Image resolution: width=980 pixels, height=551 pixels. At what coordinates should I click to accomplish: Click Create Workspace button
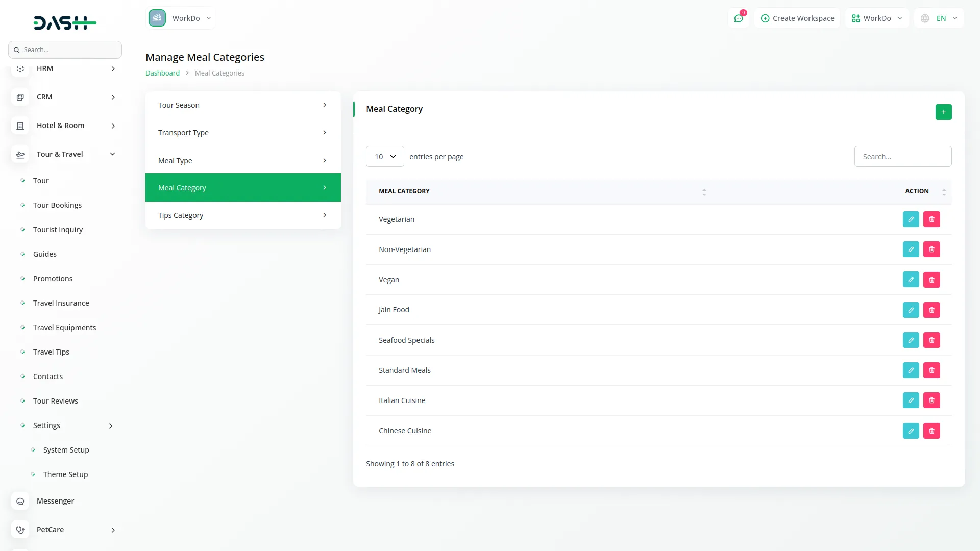(x=797, y=18)
